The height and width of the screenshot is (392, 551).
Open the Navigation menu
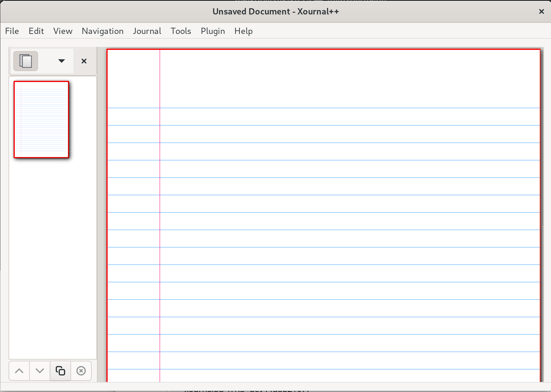(103, 31)
